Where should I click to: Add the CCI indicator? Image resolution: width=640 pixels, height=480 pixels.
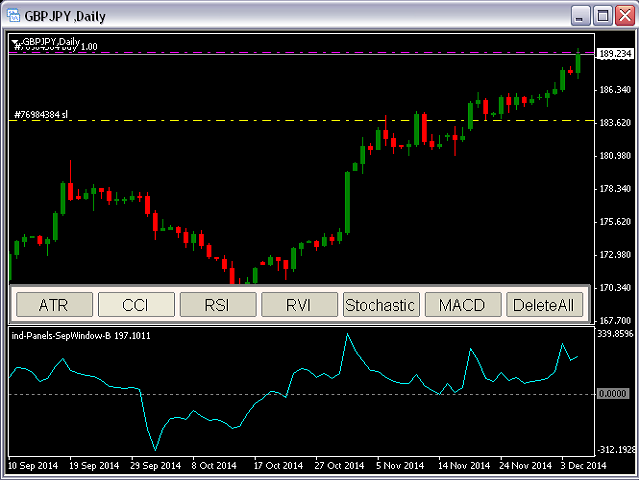pyautogui.click(x=135, y=305)
